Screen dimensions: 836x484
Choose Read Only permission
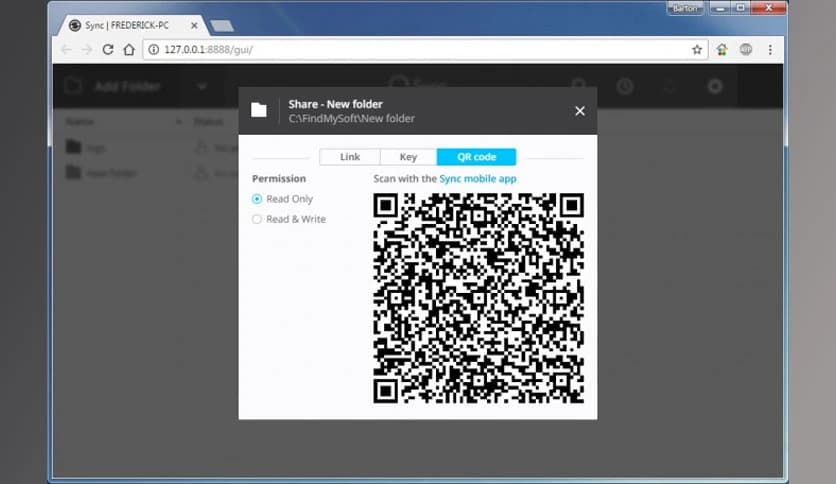[x=283, y=199]
